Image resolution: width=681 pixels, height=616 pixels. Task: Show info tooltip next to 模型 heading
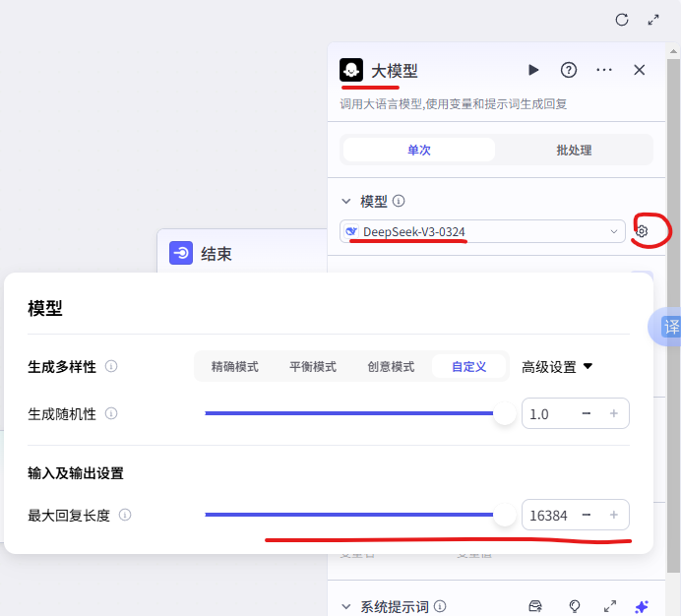tap(399, 201)
